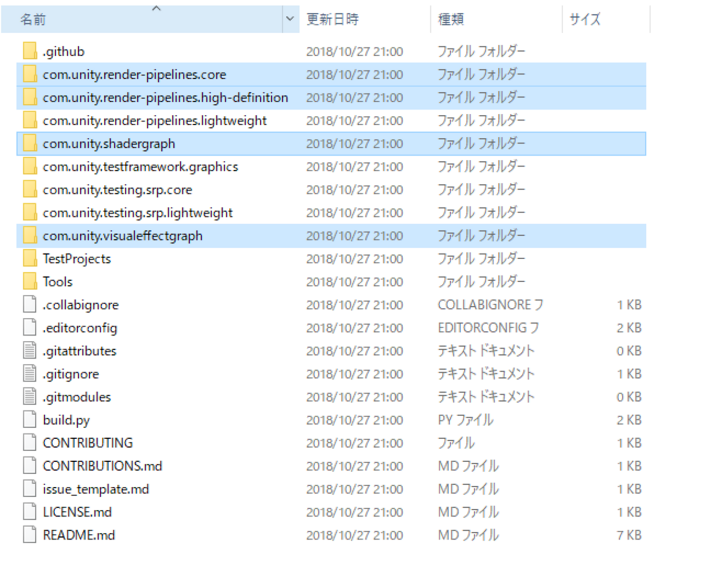Viewport: 711px width, 588px height.
Task: Open the com.unity.render-pipelines.core folder icon
Action: click(29, 74)
